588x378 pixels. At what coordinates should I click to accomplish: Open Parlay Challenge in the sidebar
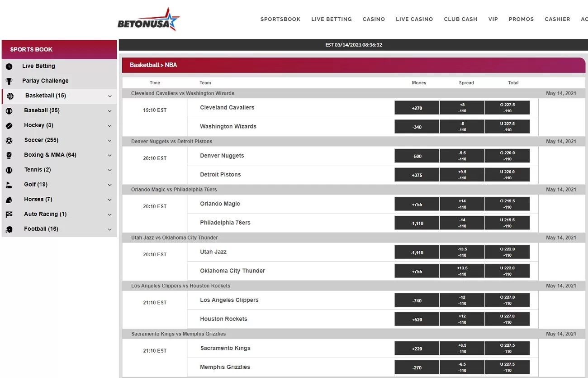(x=45, y=81)
